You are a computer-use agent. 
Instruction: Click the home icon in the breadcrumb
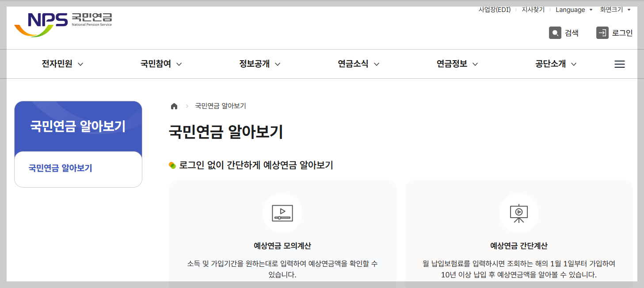(x=174, y=106)
